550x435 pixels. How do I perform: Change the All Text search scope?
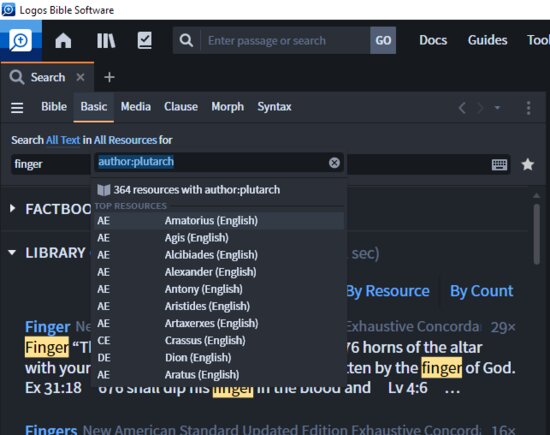point(63,140)
